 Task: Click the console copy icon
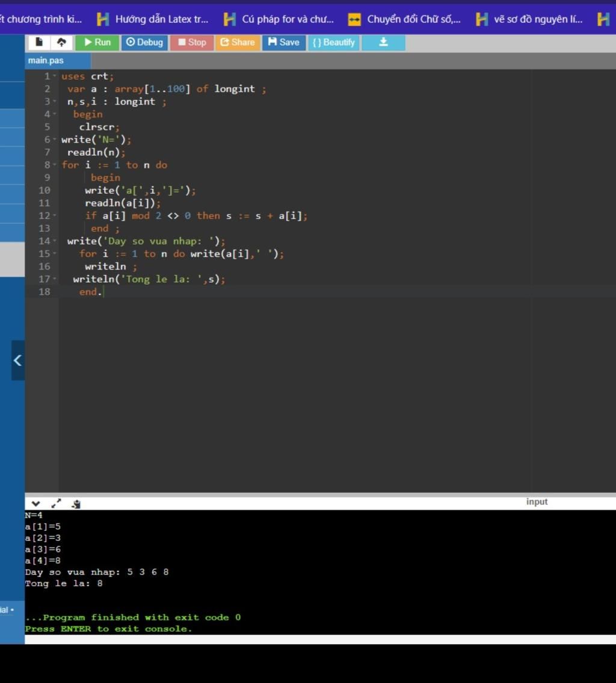pyautogui.click(x=76, y=504)
